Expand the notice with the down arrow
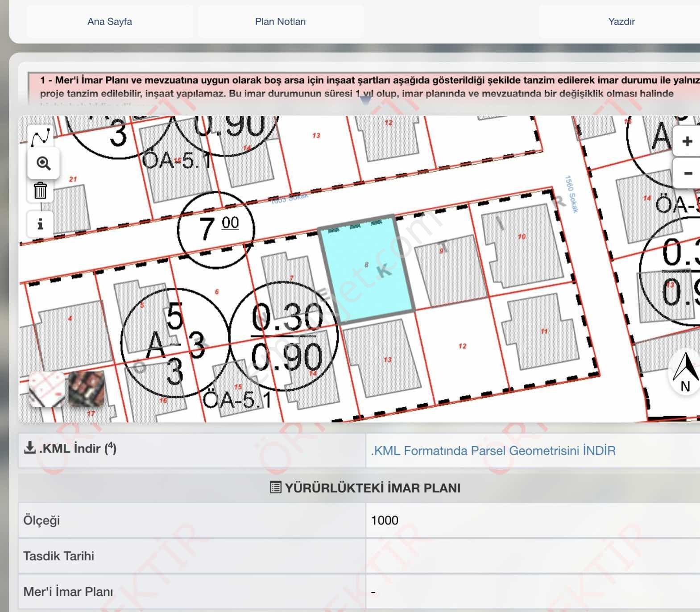The width and height of the screenshot is (700, 612). point(365,101)
